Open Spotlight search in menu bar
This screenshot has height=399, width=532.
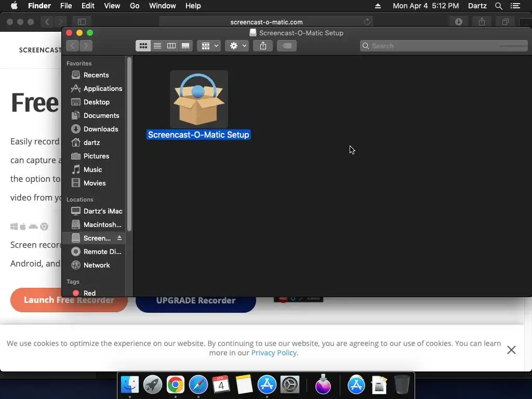(498, 6)
